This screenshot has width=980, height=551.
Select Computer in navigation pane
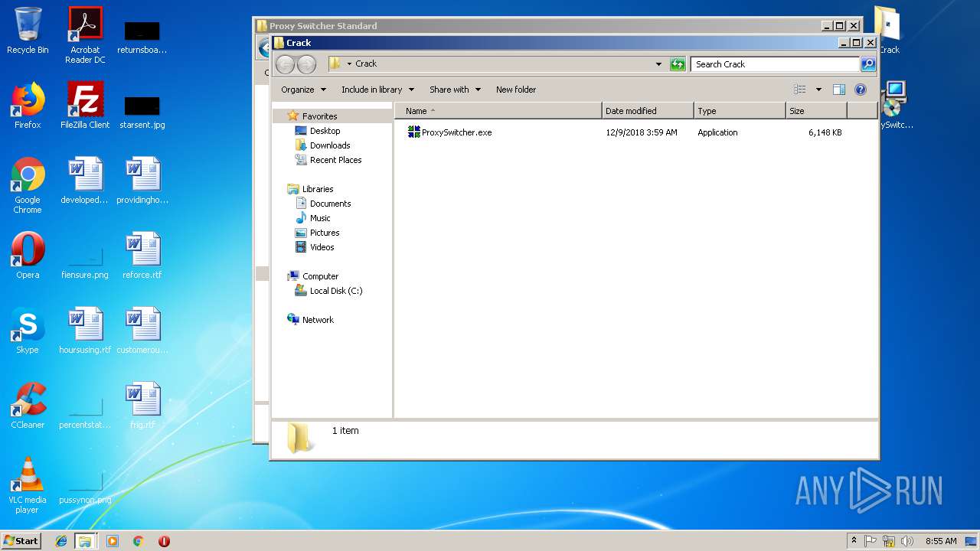(320, 276)
